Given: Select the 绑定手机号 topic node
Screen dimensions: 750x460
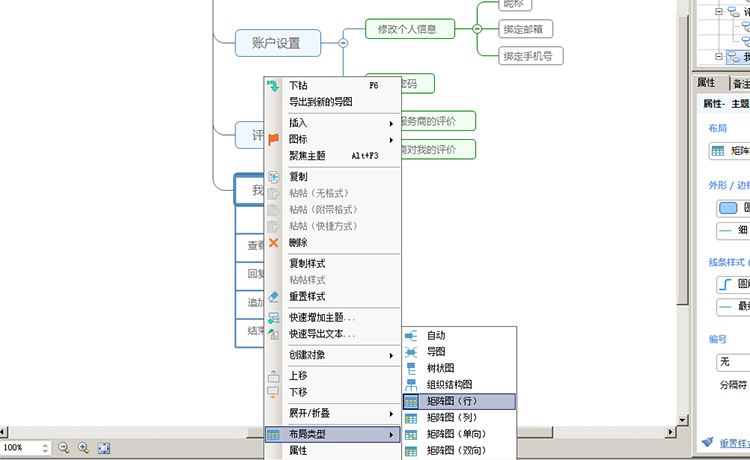Looking at the screenshot, I should pos(530,56).
